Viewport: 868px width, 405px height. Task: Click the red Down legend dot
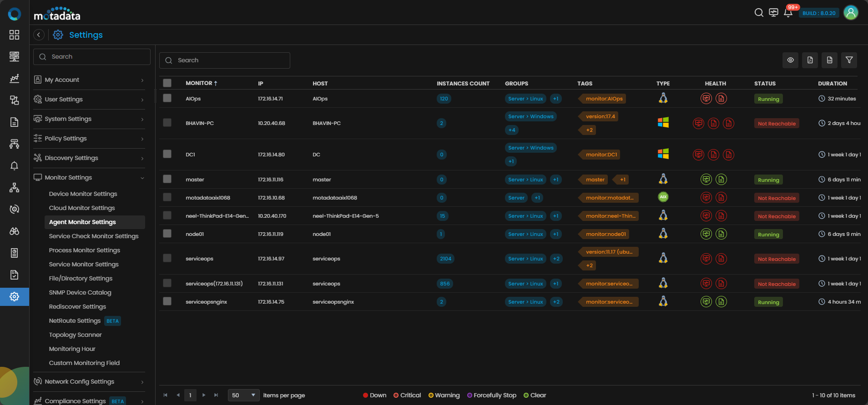(365, 395)
